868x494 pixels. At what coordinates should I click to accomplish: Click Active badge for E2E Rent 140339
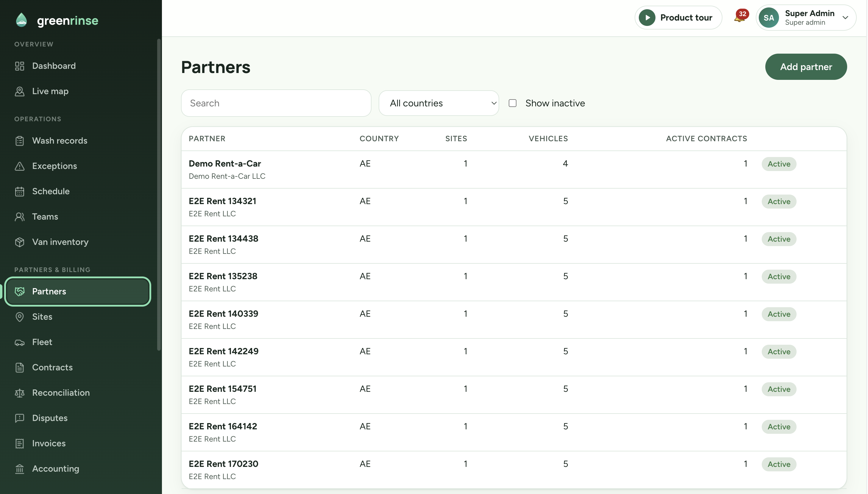pyautogui.click(x=778, y=314)
